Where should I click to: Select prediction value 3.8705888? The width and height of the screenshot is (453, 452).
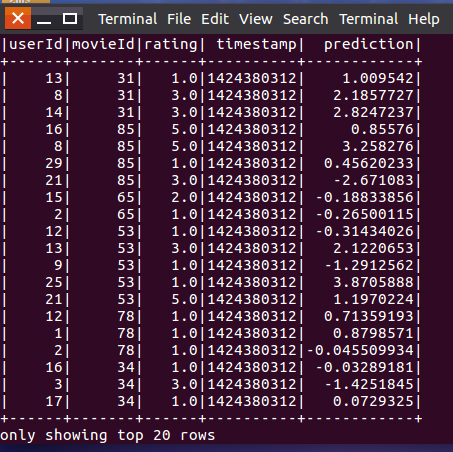point(373,283)
